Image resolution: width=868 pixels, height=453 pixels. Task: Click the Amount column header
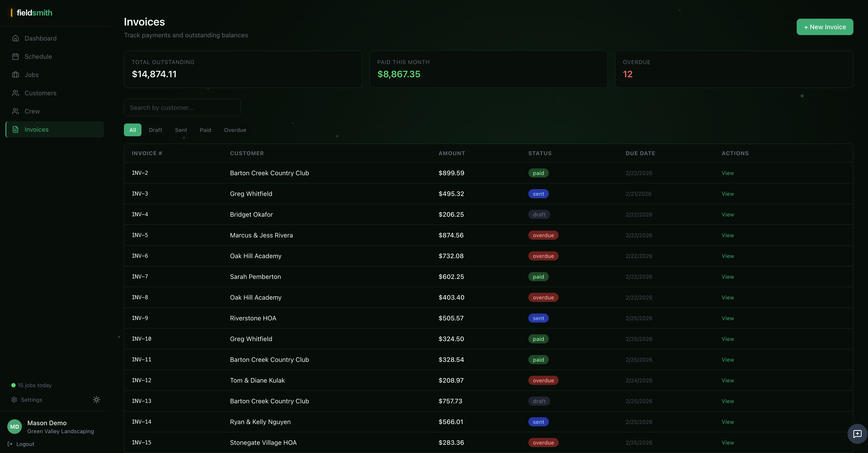[452, 153]
